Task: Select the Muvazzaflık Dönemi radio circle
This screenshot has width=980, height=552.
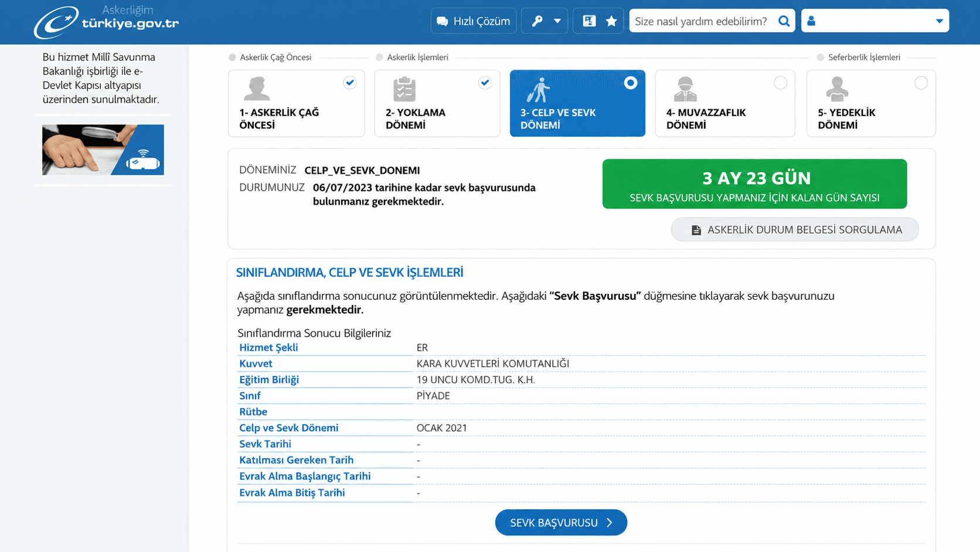Action: [780, 83]
